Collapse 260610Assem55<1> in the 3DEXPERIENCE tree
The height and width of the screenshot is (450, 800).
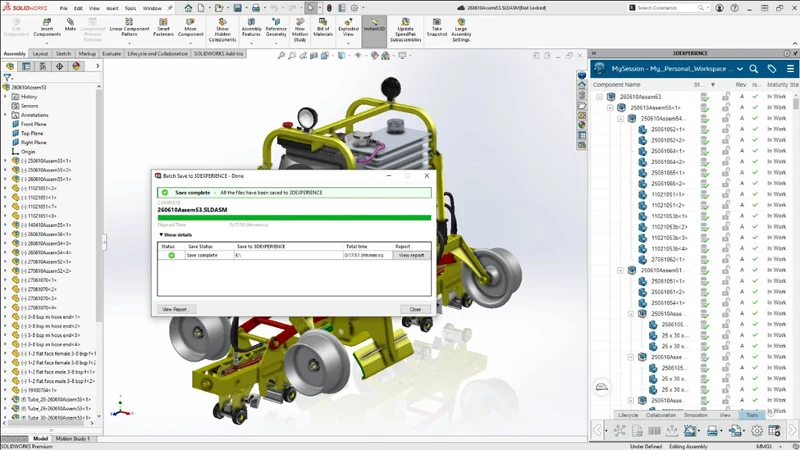609,107
